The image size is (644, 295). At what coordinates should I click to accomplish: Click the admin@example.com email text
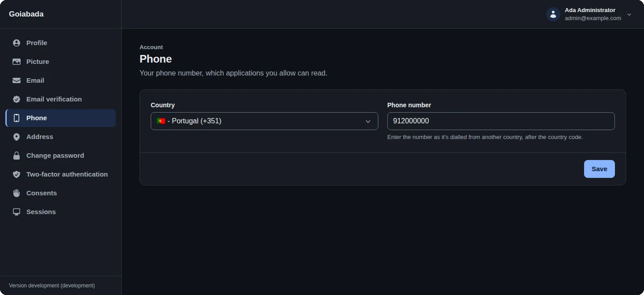click(x=593, y=18)
